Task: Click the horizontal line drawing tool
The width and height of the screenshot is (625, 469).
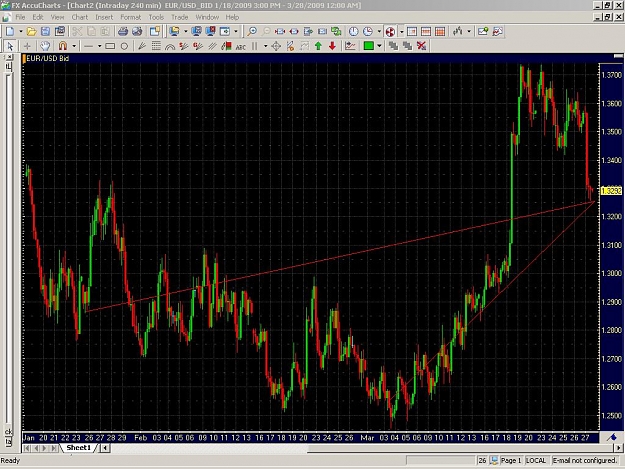Action: (88, 46)
